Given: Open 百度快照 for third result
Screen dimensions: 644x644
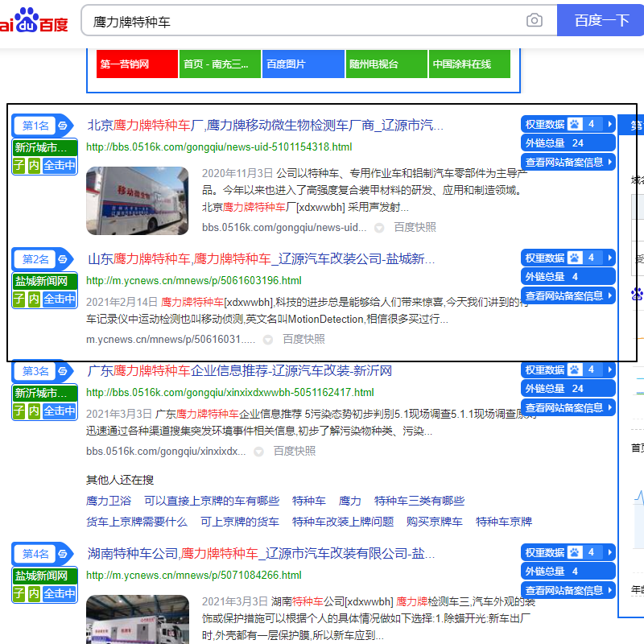Looking at the screenshot, I should [295, 452].
